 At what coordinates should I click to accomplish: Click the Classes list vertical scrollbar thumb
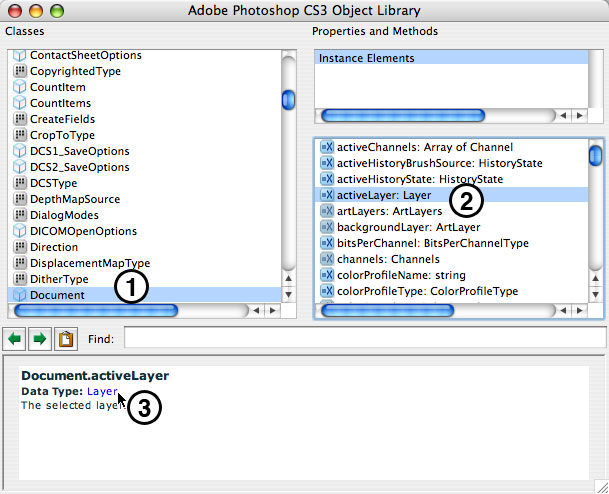pyautogui.click(x=288, y=100)
